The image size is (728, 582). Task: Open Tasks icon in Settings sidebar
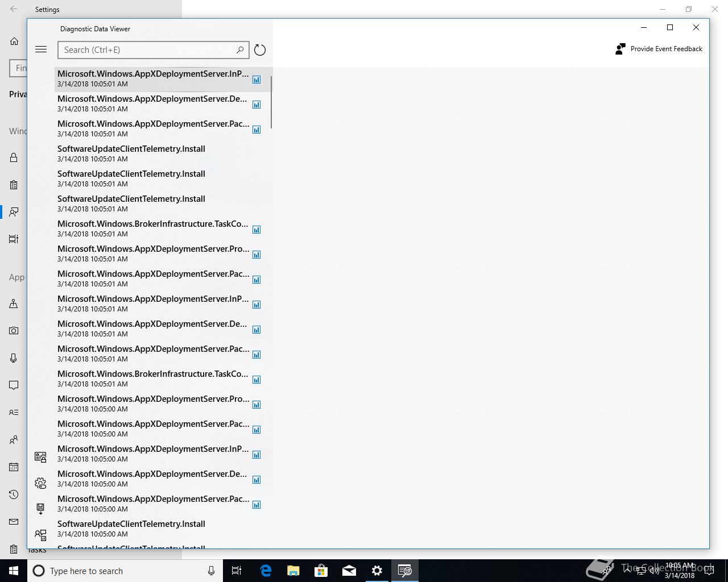pyautogui.click(x=14, y=549)
